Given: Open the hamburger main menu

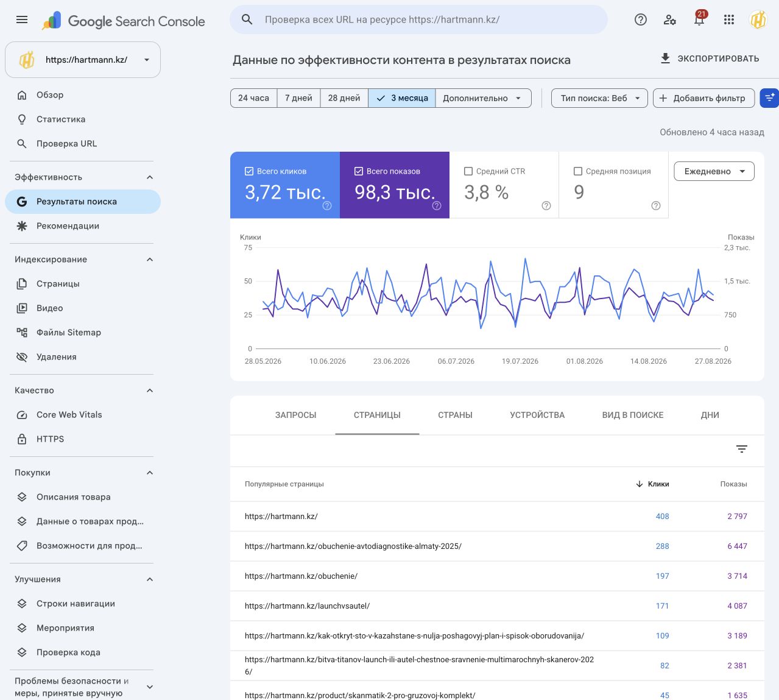Looking at the screenshot, I should click(x=22, y=19).
